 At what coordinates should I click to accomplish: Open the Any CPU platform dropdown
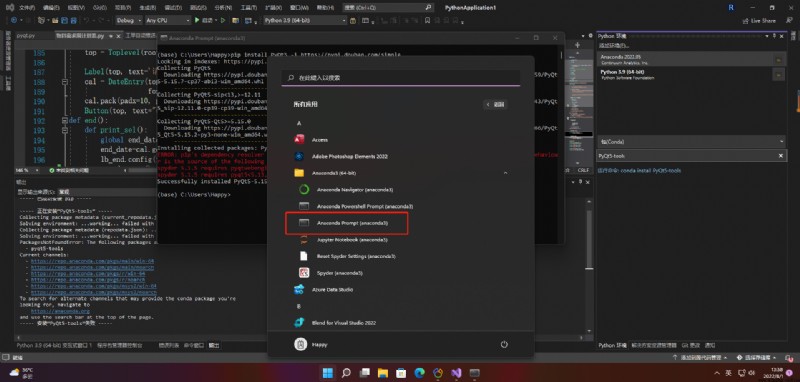(167, 20)
